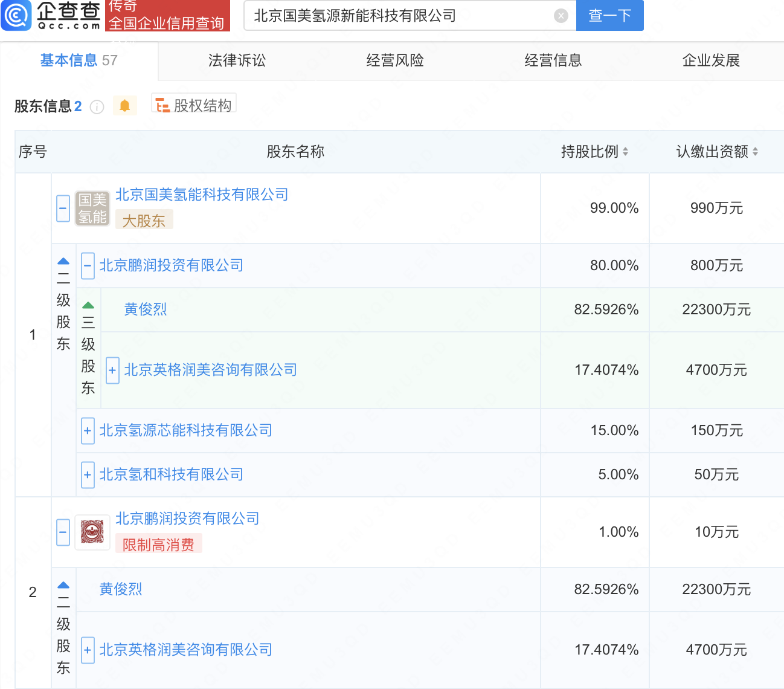Image resolution: width=784 pixels, height=689 pixels.
Task: Click the Qcc.com logo icon
Action: (x=16, y=15)
